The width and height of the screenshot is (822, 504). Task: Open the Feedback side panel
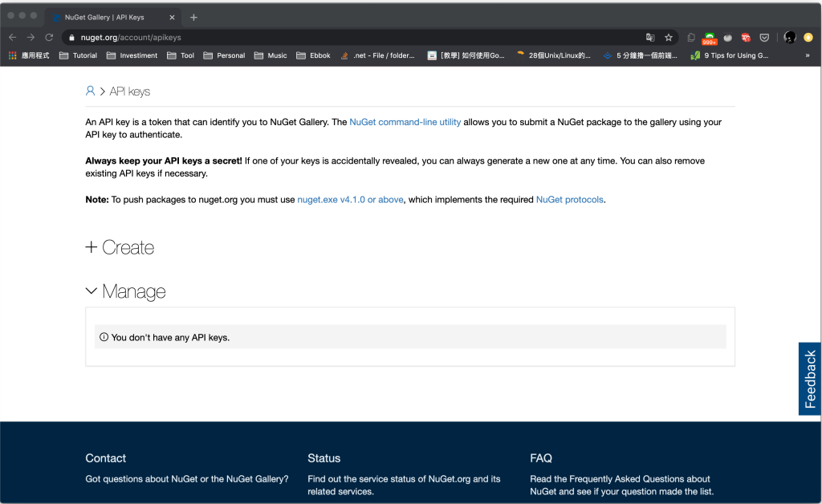point(810,379)
